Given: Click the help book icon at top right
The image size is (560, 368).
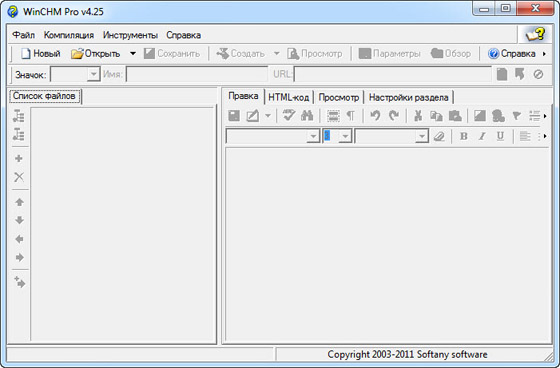Looking at the screenshot, I should point(535,34).
